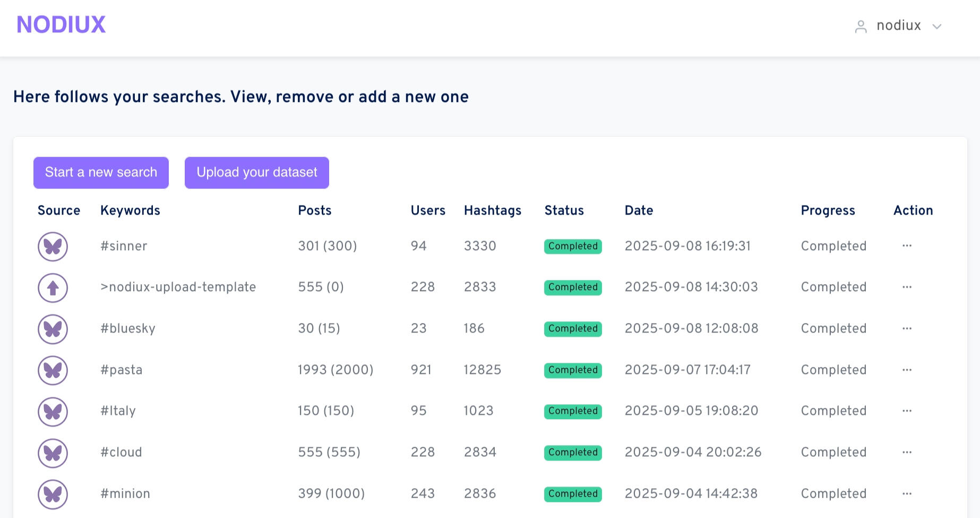This screenshot has height=518, width=980.
Task: Click the butterfly source icon for #bluesky
Action: coord(53,329)
